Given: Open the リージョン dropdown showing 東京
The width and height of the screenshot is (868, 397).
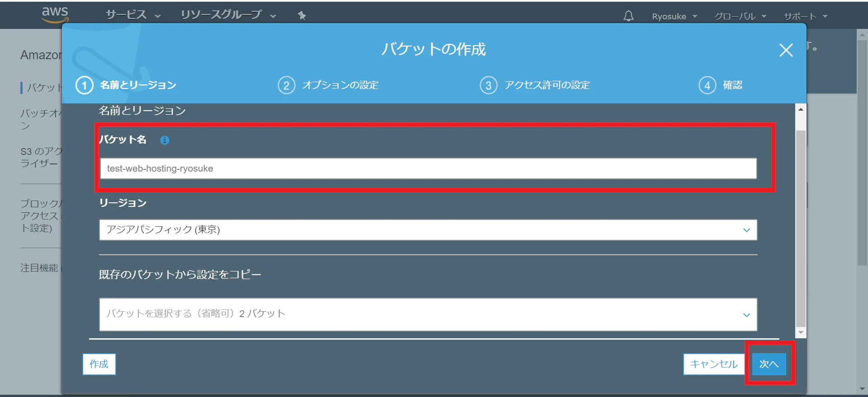Looking at the screenshot, I should (428, 230).
